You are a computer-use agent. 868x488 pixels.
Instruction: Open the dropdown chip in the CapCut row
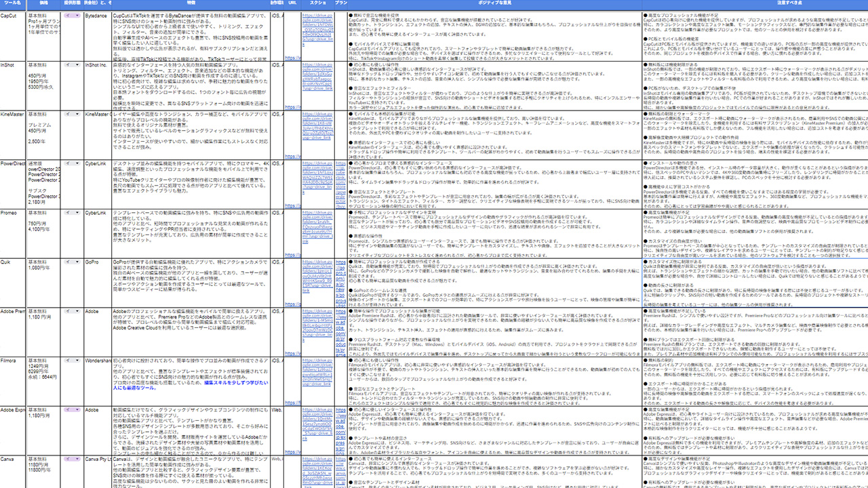pyautogui.click(x=73, y=15)
